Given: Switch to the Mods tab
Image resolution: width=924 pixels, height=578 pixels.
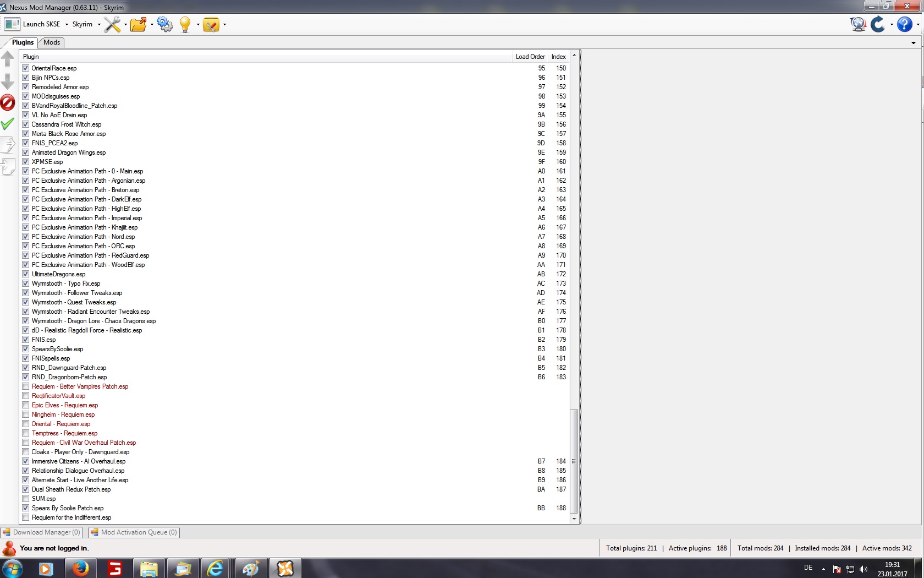Looking at the screenshot, I should (x=52, y=42).
